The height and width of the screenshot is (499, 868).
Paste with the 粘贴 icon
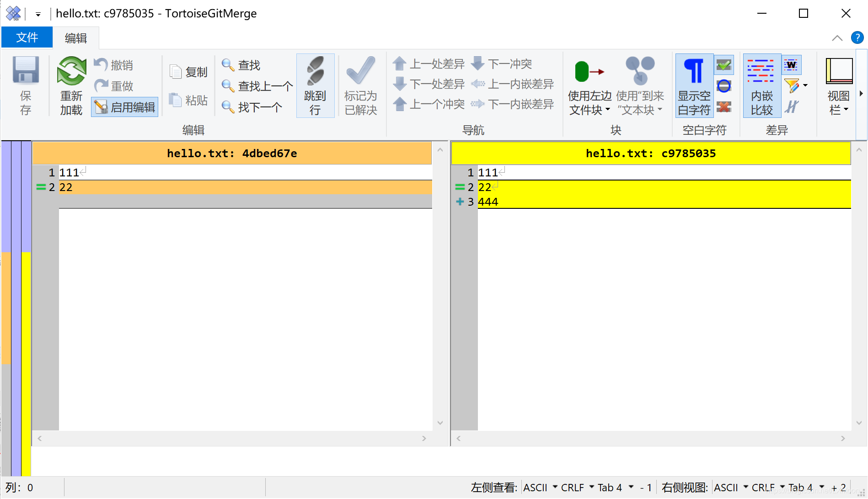(x=176, y=100)
